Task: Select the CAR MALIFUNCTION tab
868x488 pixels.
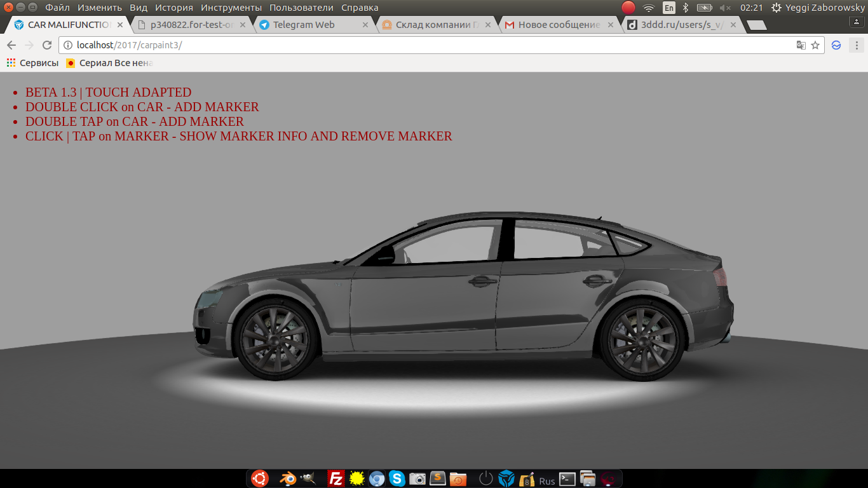Action: click(x=69, y=25)
